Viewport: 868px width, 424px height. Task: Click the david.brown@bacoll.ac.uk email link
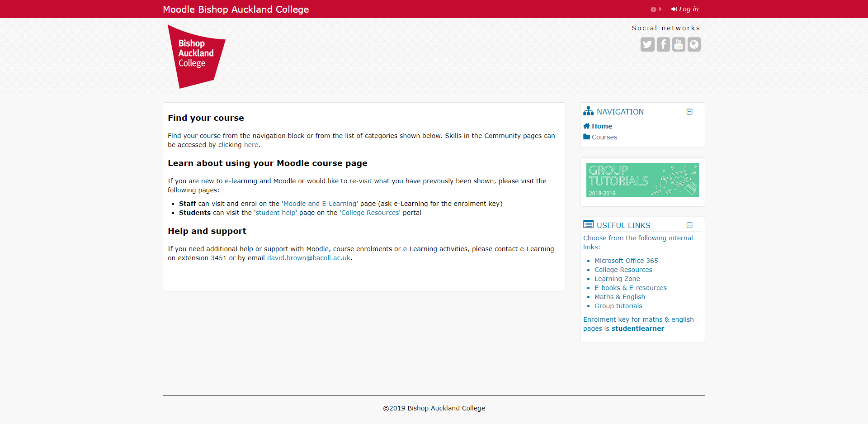tap(309, 258)
